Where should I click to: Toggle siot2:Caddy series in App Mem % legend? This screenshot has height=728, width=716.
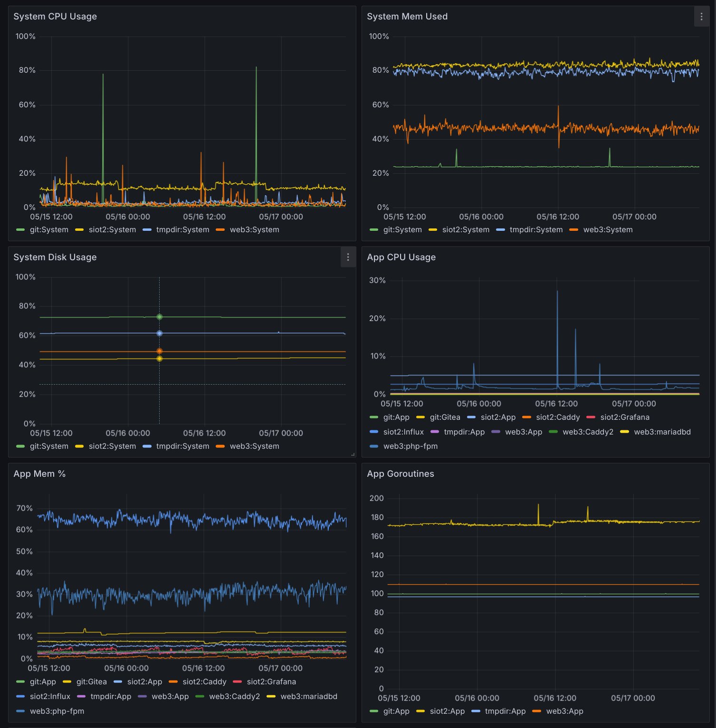pos(204,682)
